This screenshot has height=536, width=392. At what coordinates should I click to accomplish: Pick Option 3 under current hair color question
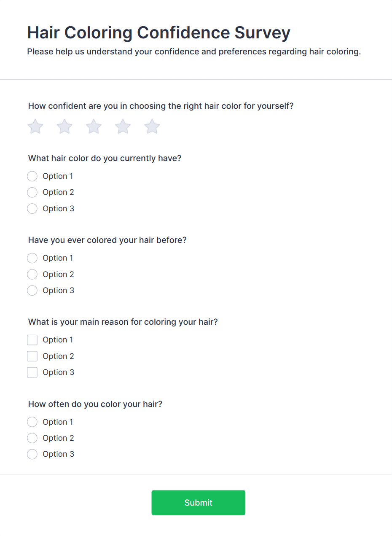click(32, 208)
